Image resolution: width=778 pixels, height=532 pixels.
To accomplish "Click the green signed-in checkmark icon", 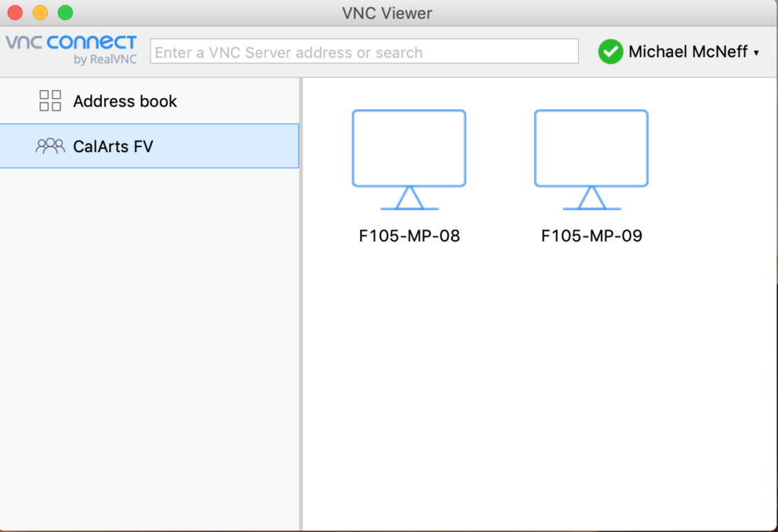I will pyautogui.click(x=610, y=52).
